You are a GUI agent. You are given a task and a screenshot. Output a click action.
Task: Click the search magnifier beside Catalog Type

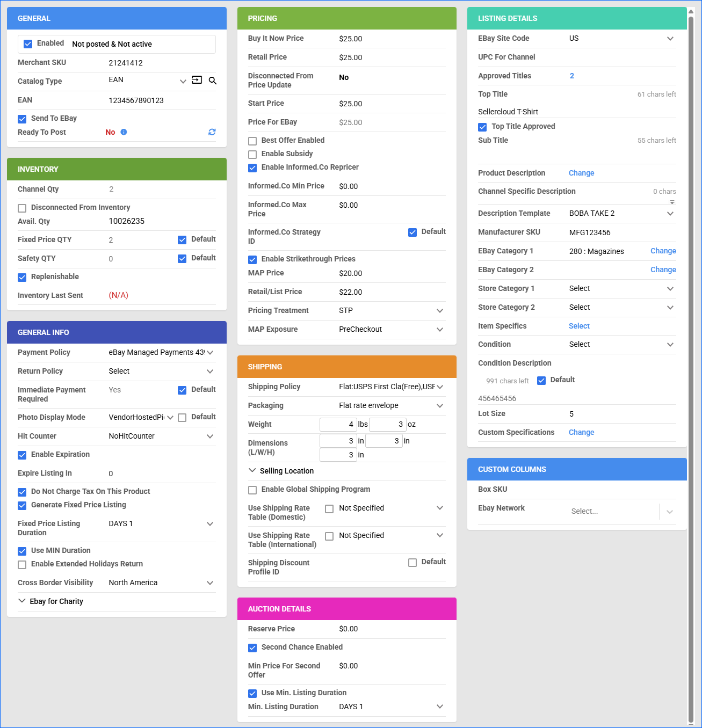point(213,81)
